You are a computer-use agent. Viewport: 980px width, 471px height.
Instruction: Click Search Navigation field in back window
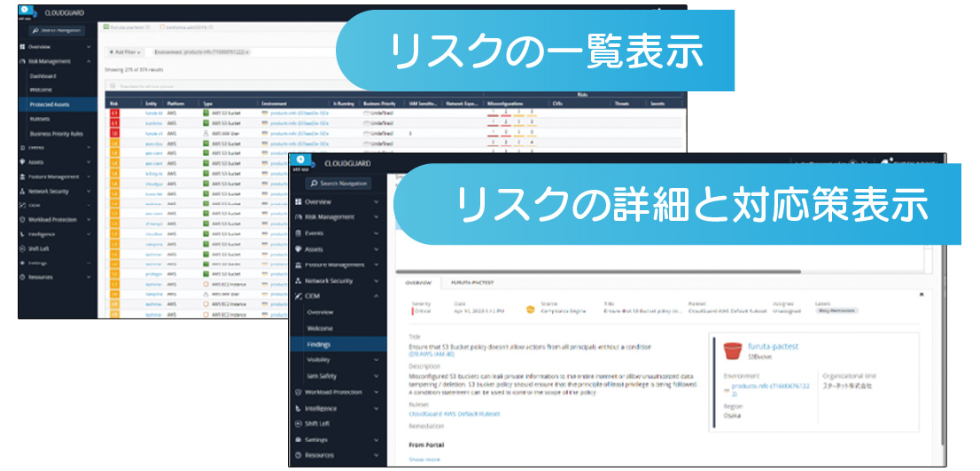(x=57, y=30)
